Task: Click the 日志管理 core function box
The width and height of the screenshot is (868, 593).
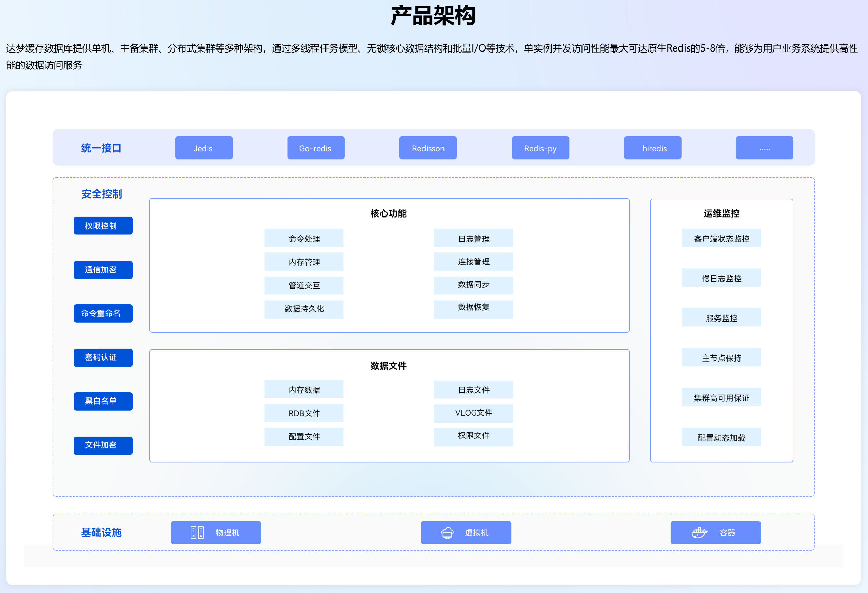Action: click(474, 238)
